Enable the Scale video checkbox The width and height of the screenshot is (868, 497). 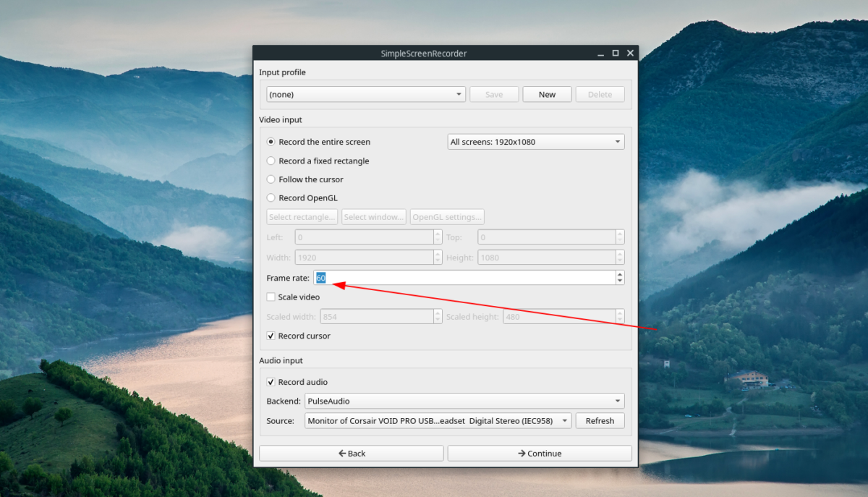pos(293,297)
